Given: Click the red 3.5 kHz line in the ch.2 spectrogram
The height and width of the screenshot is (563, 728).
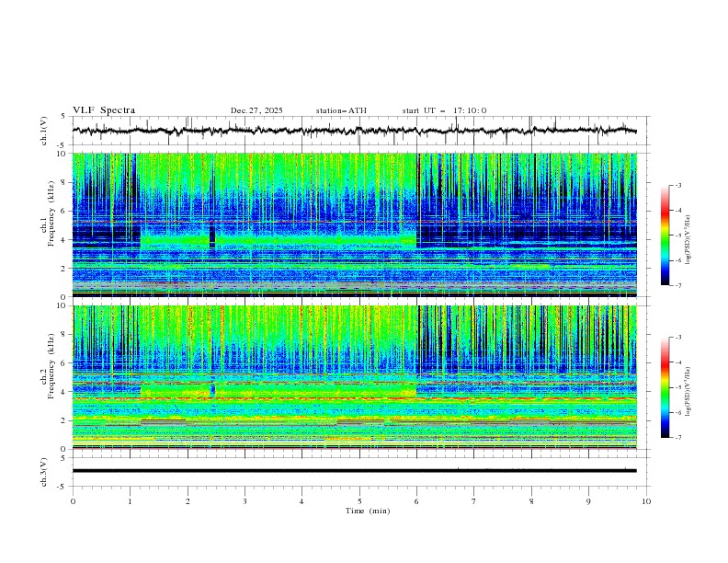Looking at the screenshot, I should click(354, 398).
